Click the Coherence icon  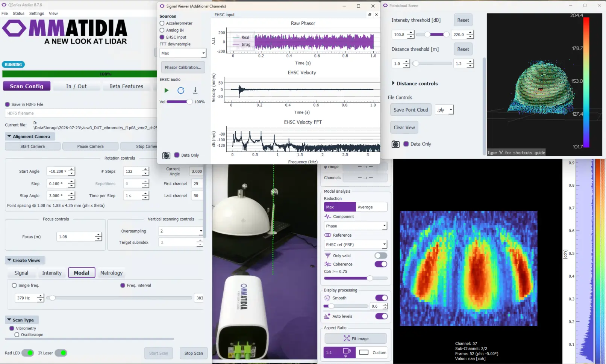327,264
